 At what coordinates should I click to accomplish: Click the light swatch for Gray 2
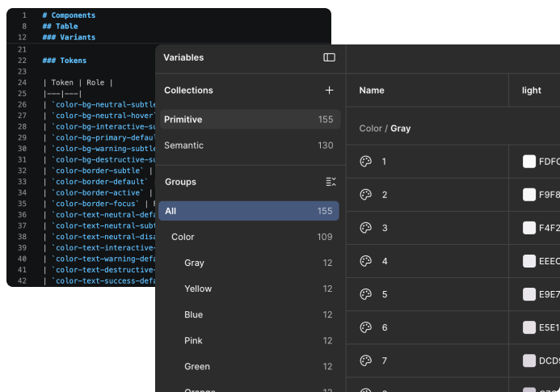[x=529, y=195]
